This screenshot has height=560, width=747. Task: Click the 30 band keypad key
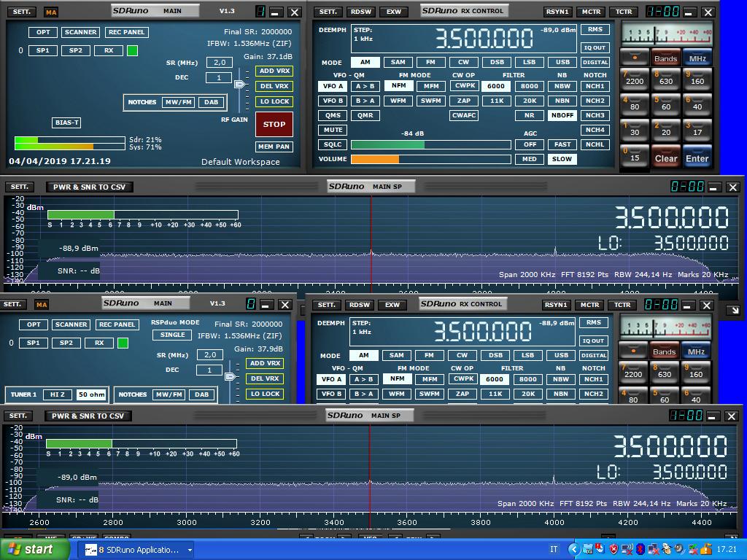point(635,131)
